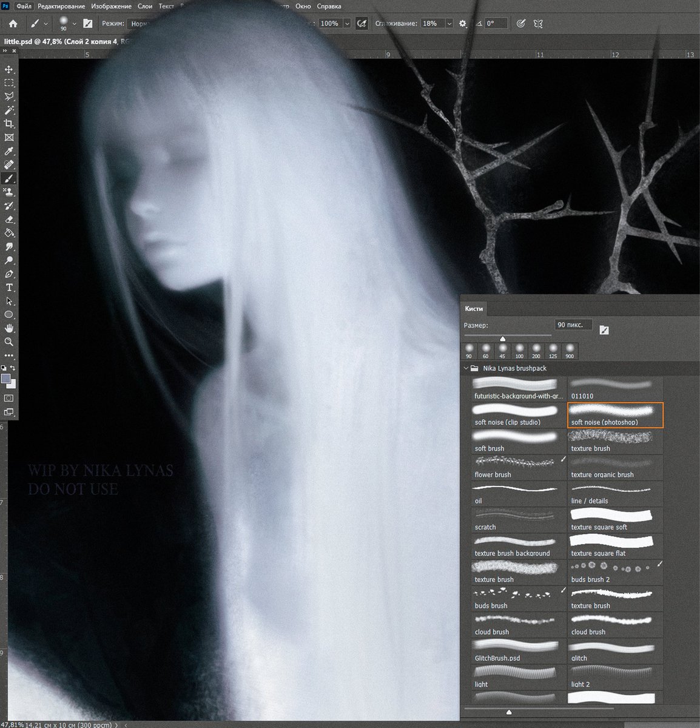Select the Smudge tool
700x728 pixels.
[9, 247]
